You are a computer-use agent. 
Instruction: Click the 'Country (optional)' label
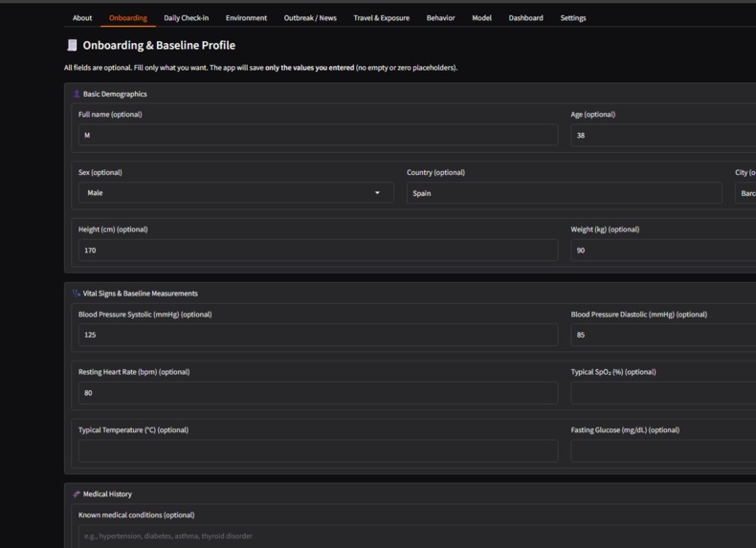click(x=435, y=172)
